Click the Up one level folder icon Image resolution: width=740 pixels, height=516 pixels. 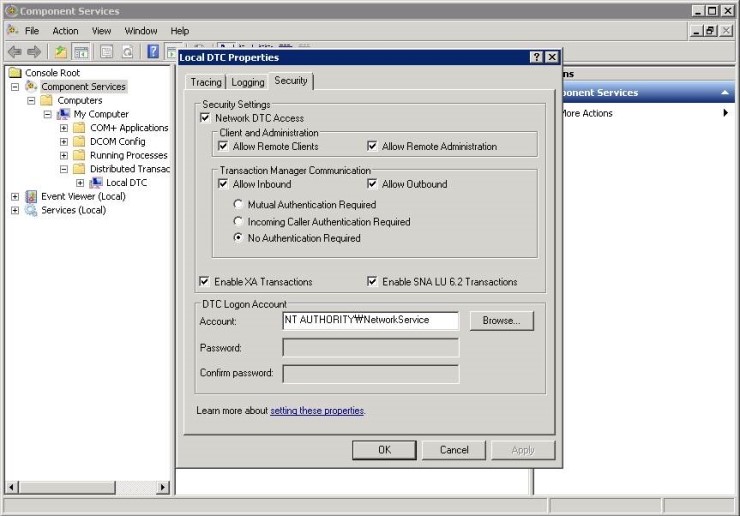[x=60, y=51]
